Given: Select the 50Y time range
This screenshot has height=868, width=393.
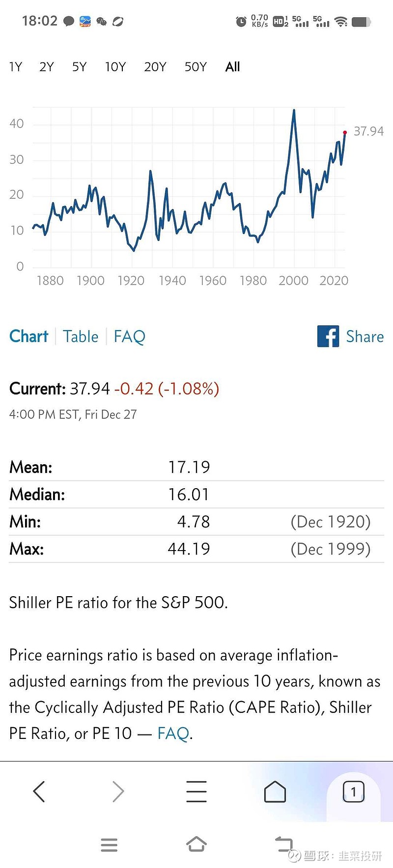Looking at the screenshot, I should pos(196,67).
